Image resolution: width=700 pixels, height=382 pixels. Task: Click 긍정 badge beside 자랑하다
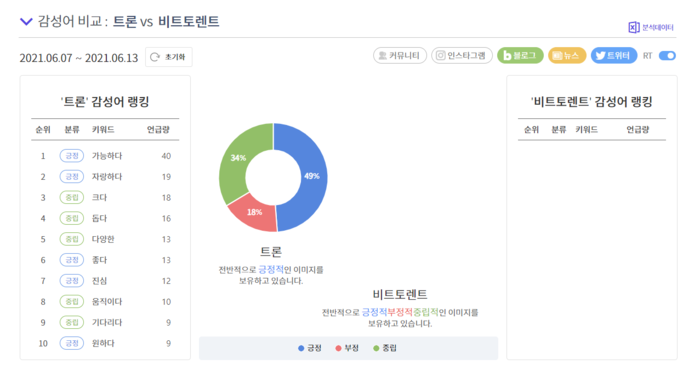tap(72, 177)
